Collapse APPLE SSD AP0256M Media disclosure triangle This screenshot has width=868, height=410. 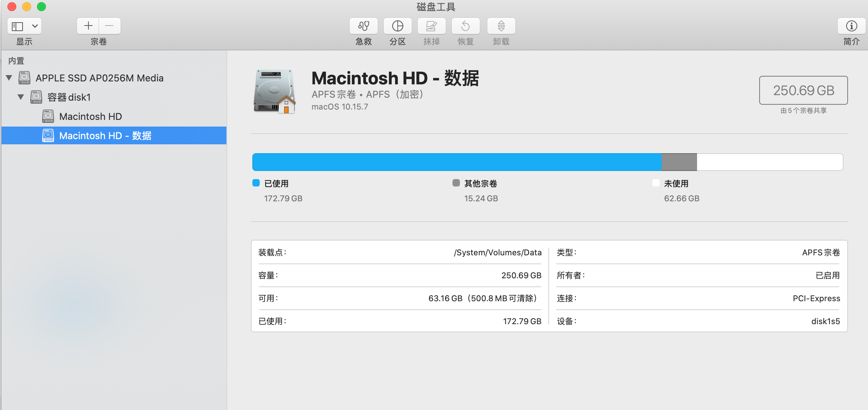9,78
